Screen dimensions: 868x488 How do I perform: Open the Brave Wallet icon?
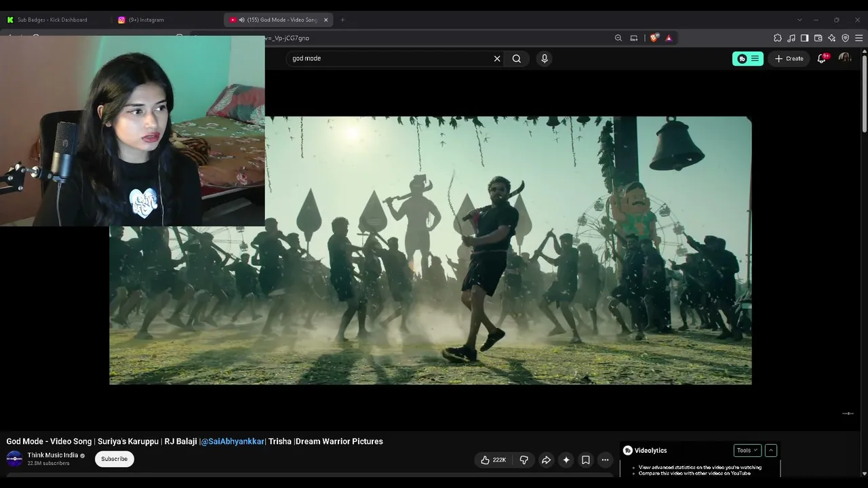tap(818, 38)
